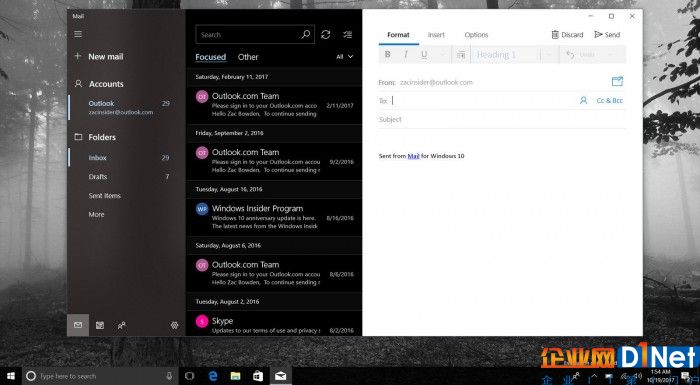
Task: Show Cc & Bcc fields
Action: (609, 100)
